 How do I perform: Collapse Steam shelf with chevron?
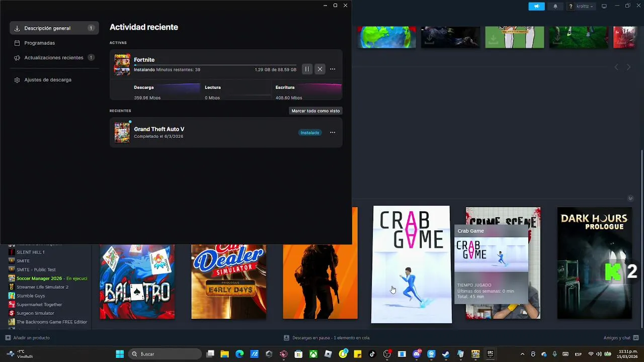(630, 198)
